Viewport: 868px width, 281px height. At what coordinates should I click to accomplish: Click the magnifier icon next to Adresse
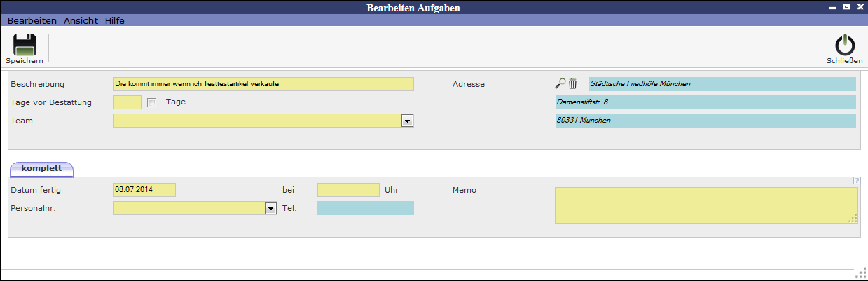[x=560, y=83]
